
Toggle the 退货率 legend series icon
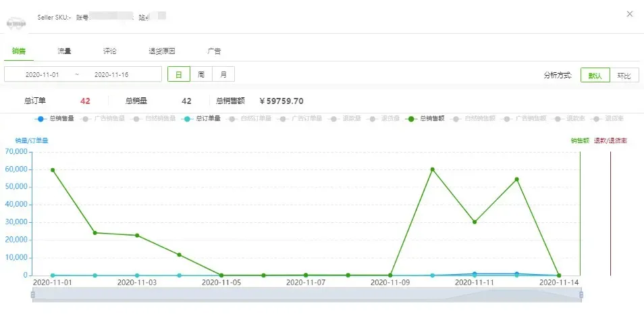point(597,119)
